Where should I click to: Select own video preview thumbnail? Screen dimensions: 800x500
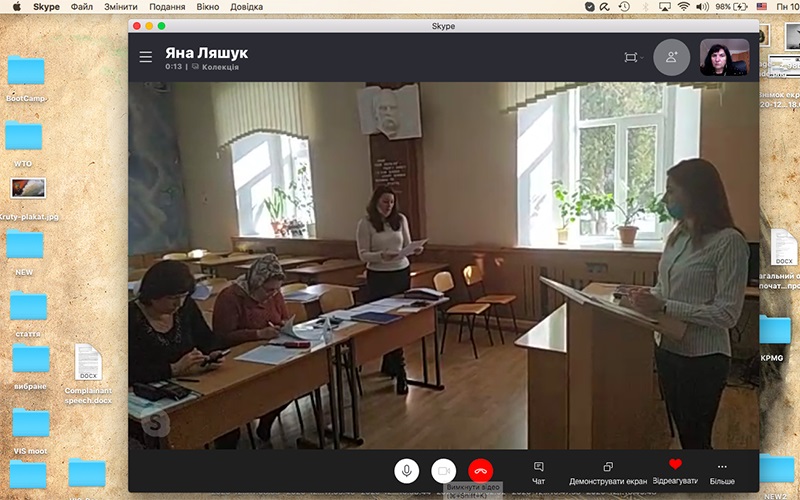tap(724, 57)
